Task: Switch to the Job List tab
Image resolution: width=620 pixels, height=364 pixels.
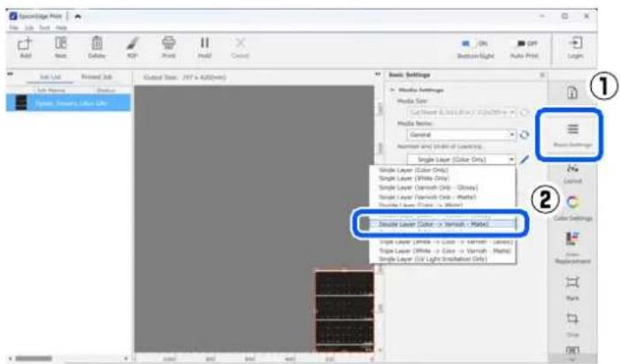Action: click(x=50, y=77)
